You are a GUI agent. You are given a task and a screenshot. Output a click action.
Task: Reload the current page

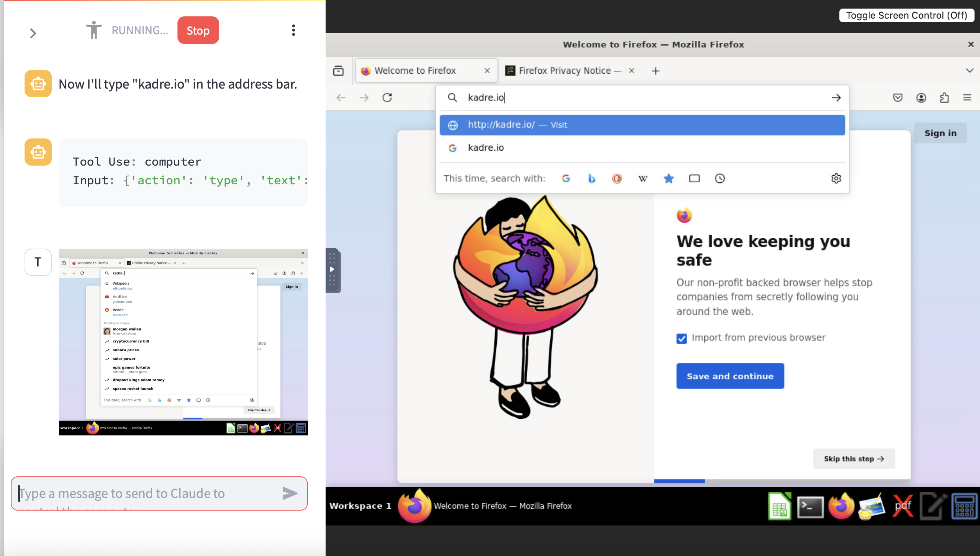click(x=387, y=98)
